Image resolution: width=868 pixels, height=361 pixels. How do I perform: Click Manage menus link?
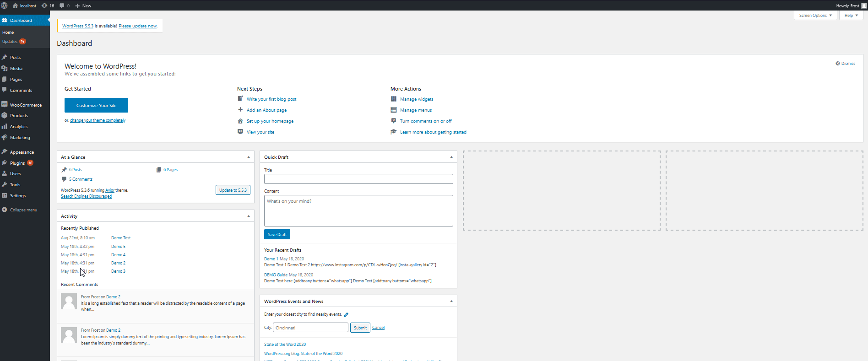pyautogui.click(x=416, y=110)
